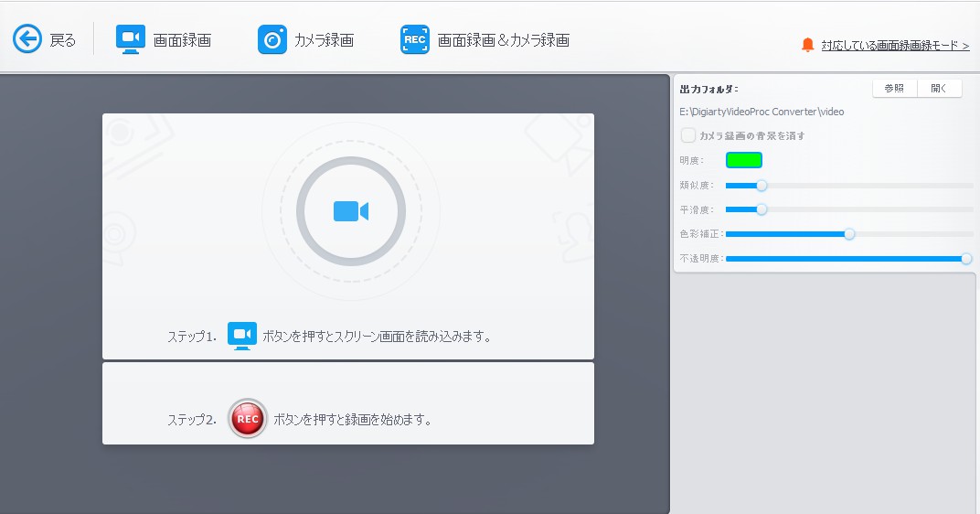Click the 不透明度 slider handle
Viewport: 980px width, 514px height.
[966, 258]
